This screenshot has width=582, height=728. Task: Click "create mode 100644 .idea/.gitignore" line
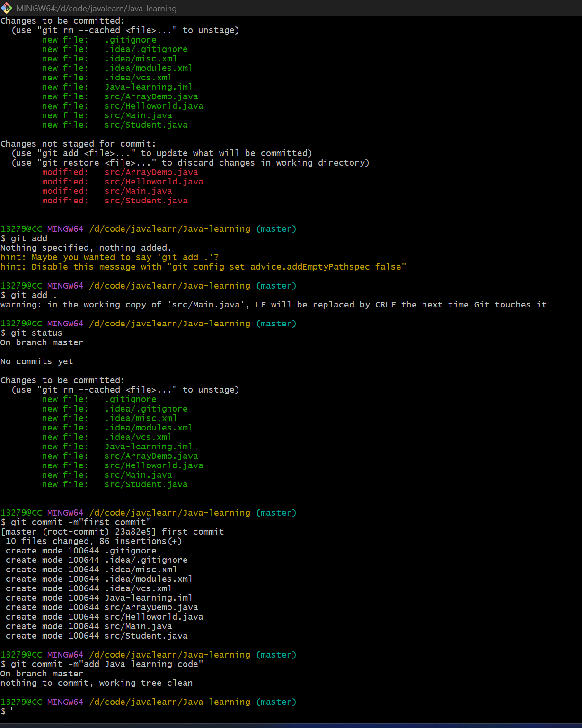[97, 560]
